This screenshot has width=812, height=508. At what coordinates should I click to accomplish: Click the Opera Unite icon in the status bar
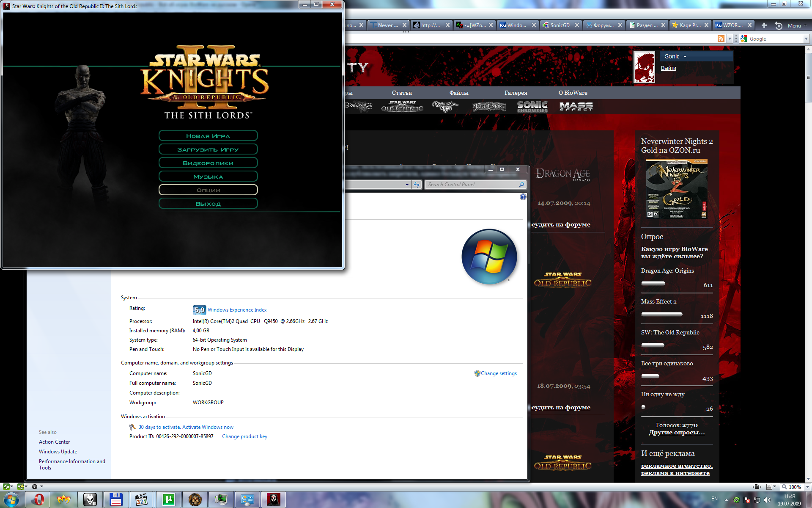click(x=20, y=487)
